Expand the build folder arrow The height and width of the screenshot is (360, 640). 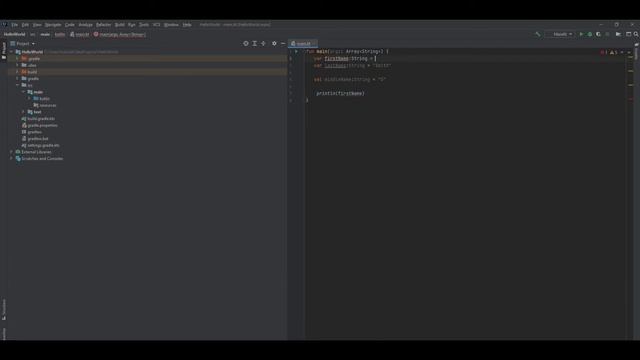coord(18,72)
